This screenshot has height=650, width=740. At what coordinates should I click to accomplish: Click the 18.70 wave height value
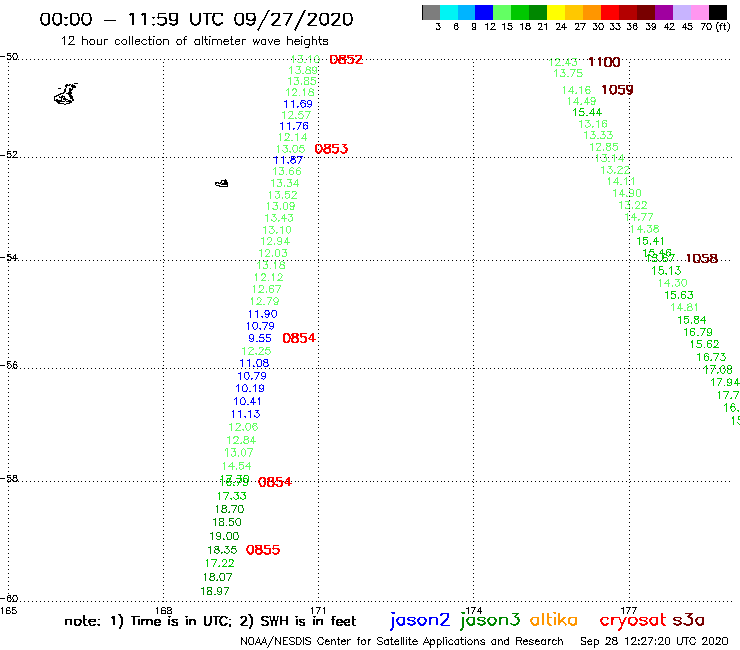coord(229,509)
